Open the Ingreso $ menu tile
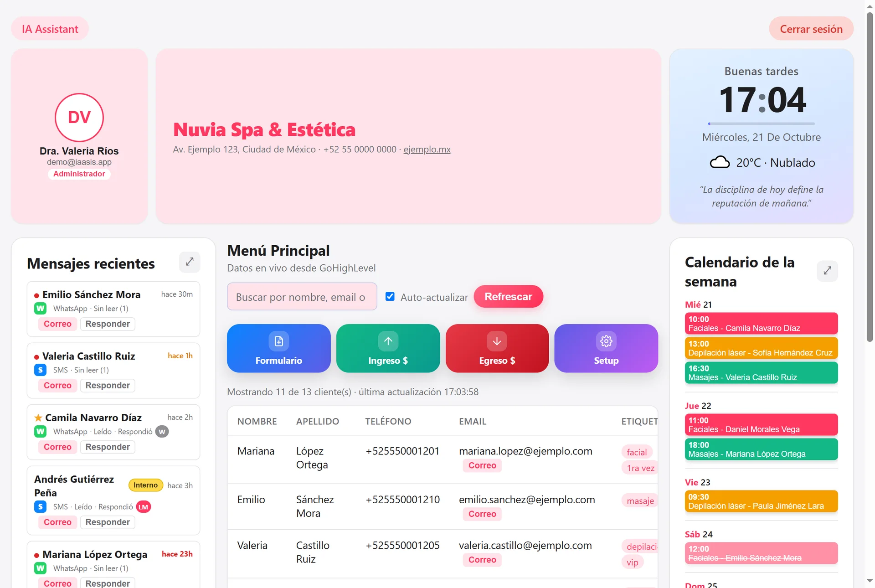Viewport: 875px width, 588px height. [x=388, y=348]
